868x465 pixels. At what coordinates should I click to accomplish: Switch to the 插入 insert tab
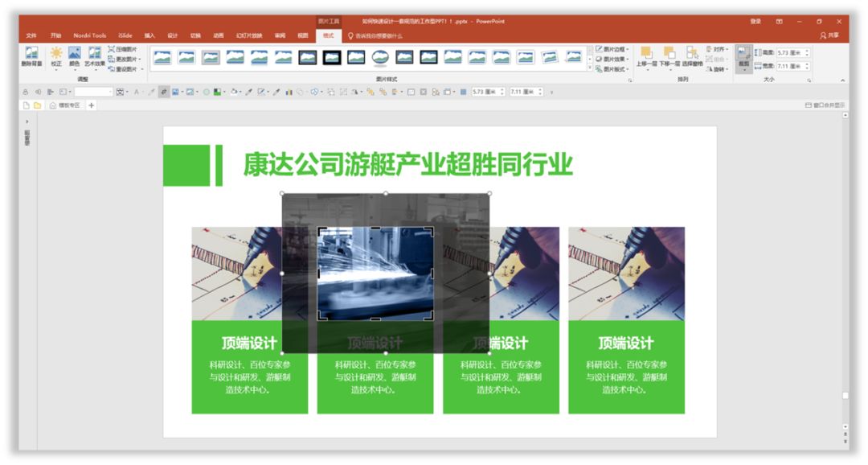(x=149, y=35)
